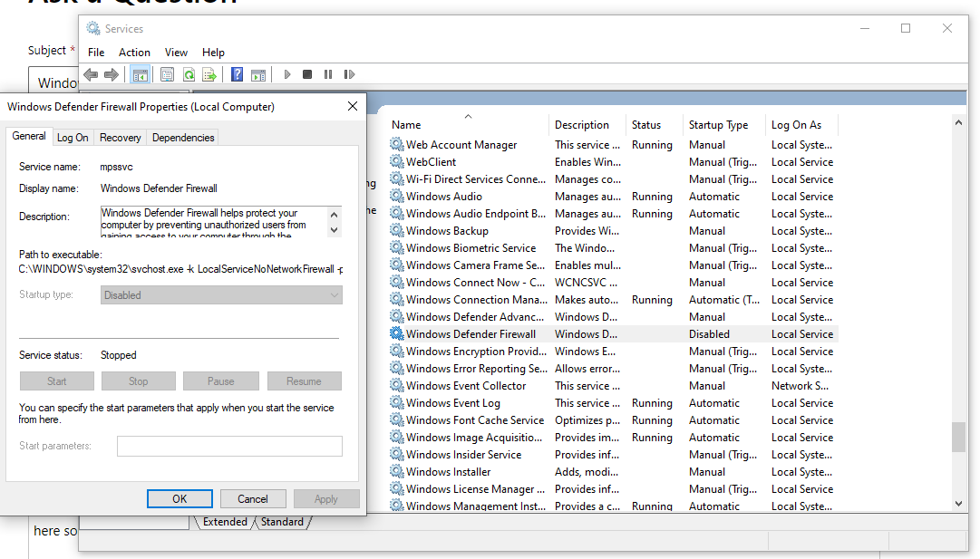Click the Start parameters input field
This screenshot has height=559, width=980.
click(229, 446)
